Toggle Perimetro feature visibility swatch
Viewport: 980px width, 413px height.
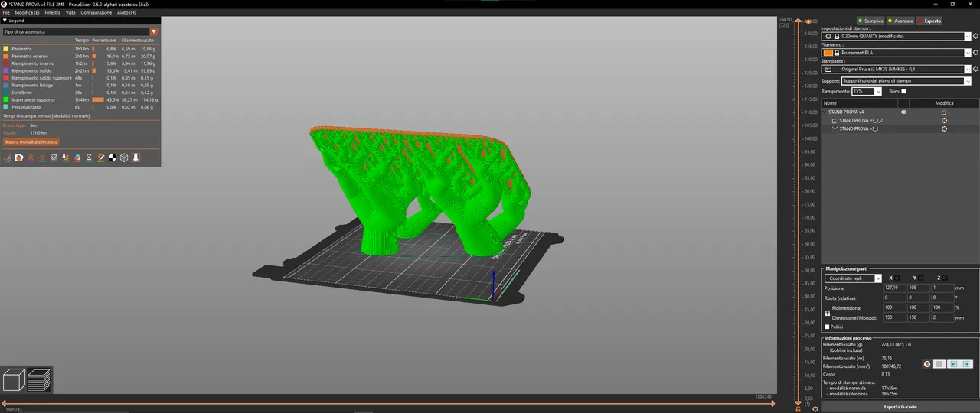click(6, 49)
